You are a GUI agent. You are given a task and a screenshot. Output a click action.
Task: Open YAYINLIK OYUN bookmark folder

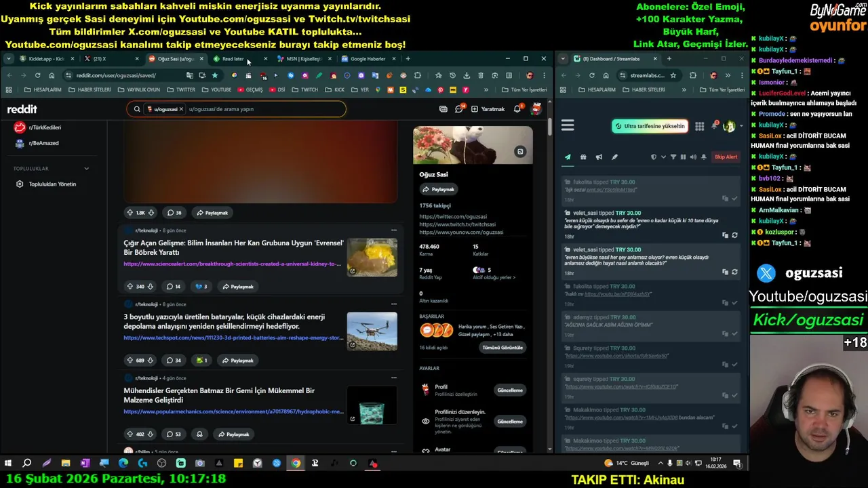(138, 89)
